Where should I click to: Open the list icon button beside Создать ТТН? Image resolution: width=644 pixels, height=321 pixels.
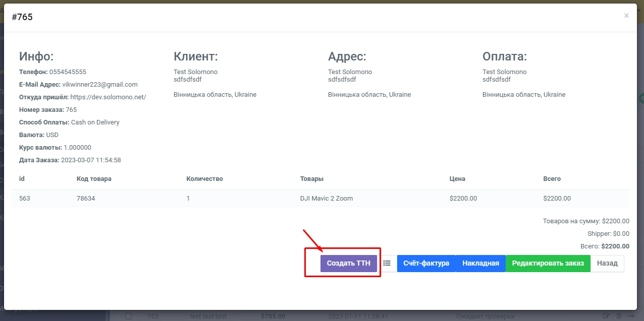tap(387, 263)
